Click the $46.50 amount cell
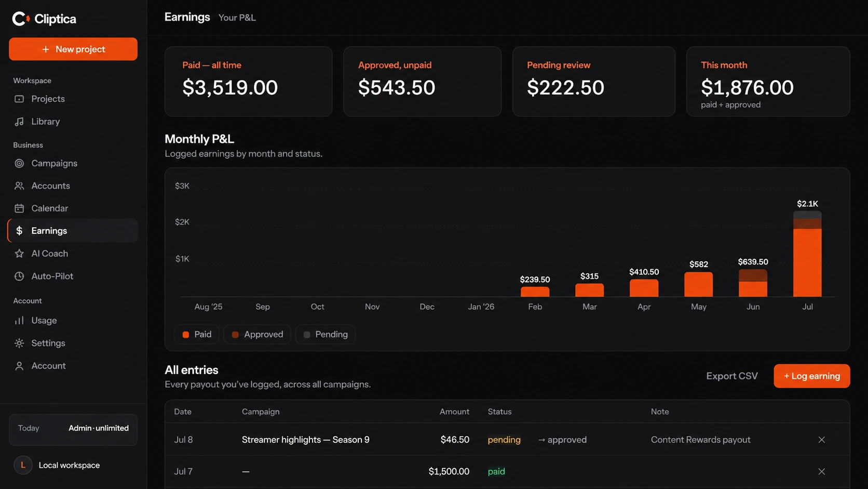 [x=455, y=440]
